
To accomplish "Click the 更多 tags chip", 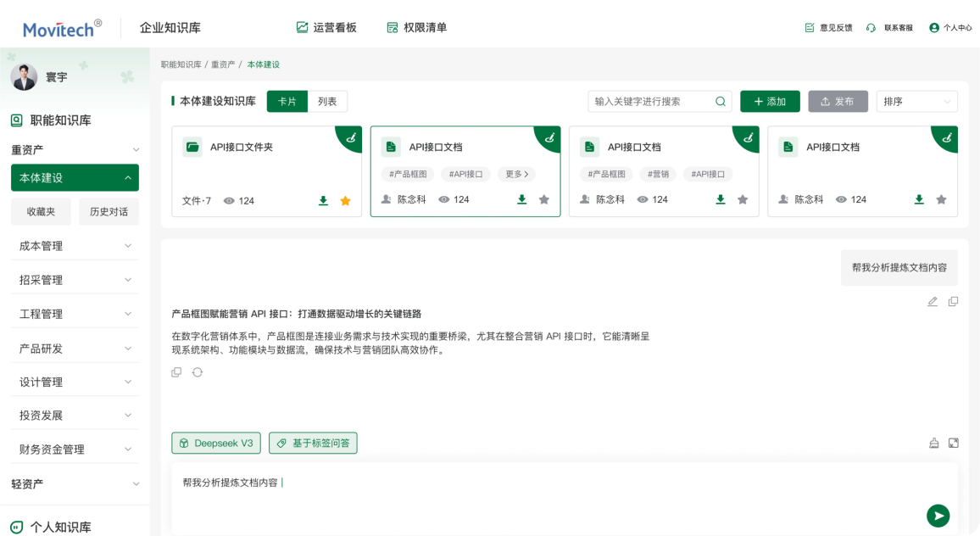I will pos(517,174).
